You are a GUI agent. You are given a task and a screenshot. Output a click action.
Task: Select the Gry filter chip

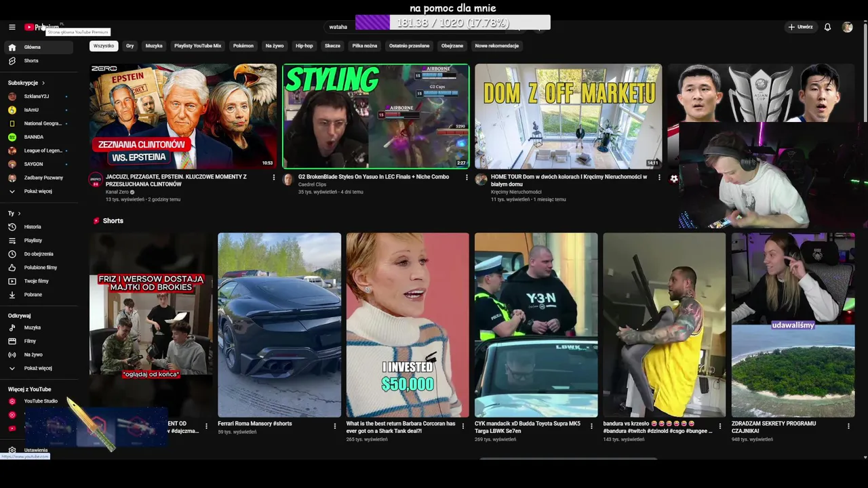130,46
